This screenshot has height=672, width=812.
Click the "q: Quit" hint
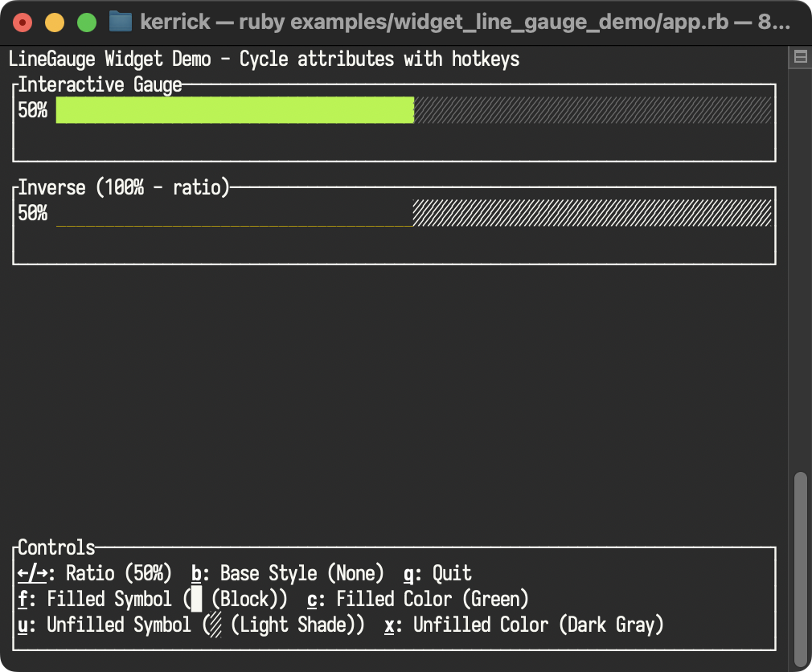tap(437, 573)
